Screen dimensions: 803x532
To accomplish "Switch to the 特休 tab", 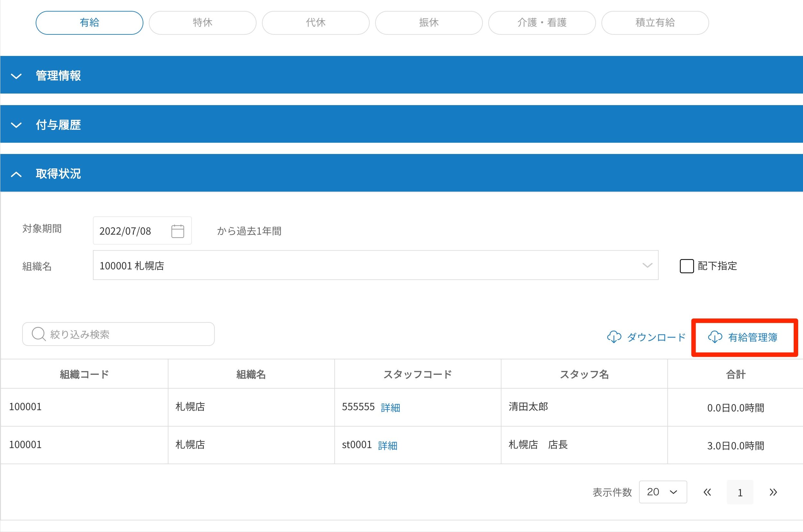I will (202, 23).
